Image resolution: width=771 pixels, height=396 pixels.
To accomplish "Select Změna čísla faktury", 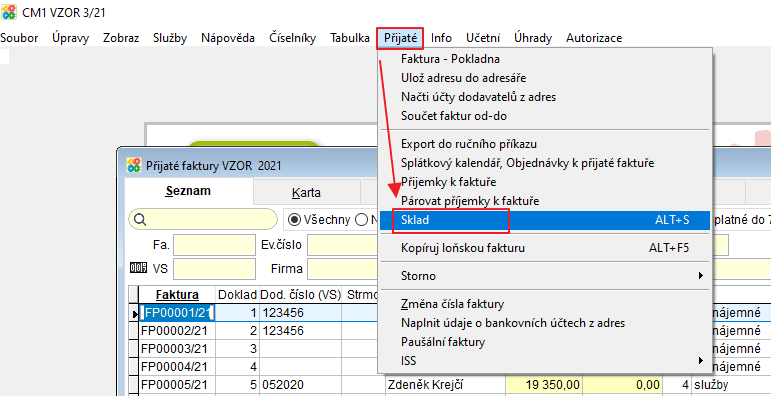I will (545, 304).
